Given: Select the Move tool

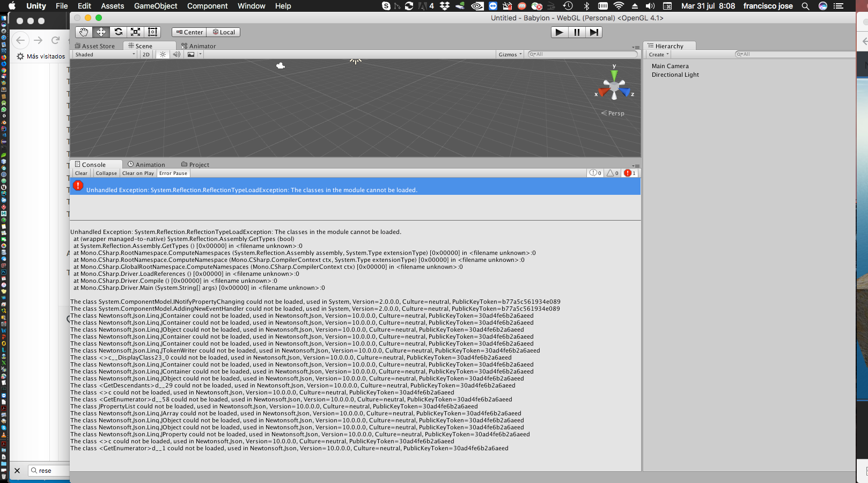Looking at the screenshot, I should pyautogui.click(x=101, y=32).
